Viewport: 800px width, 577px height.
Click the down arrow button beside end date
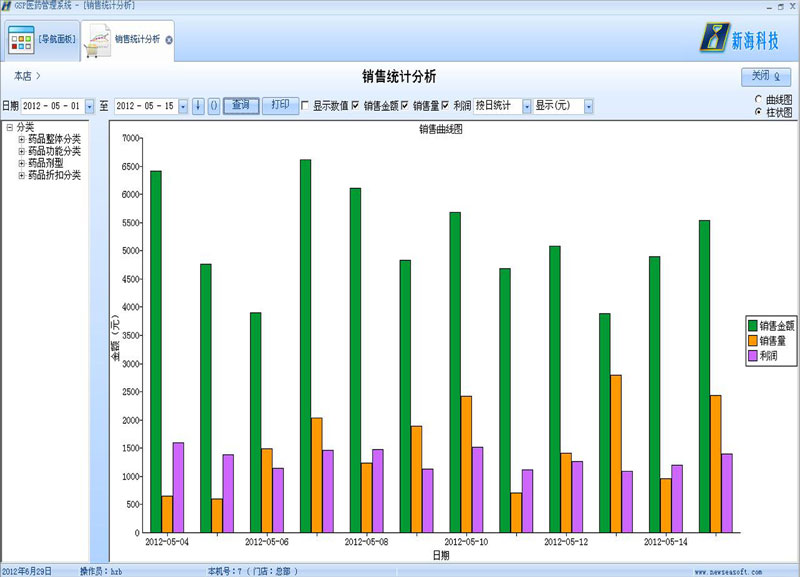point(198,106)
